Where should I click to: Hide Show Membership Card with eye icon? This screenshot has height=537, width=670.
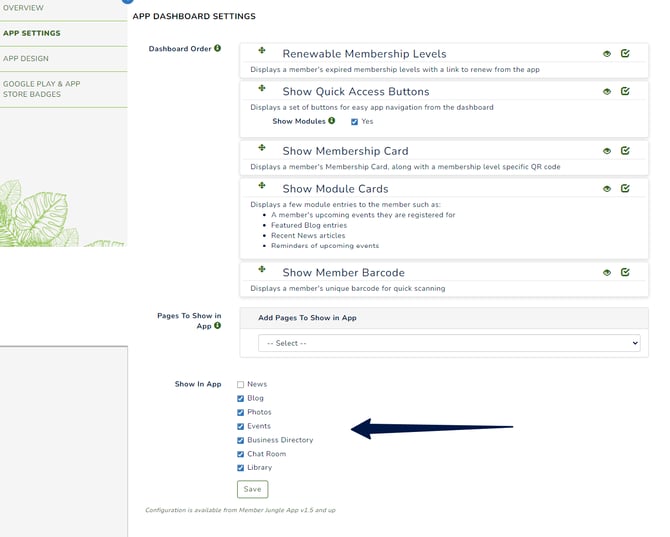607,152
